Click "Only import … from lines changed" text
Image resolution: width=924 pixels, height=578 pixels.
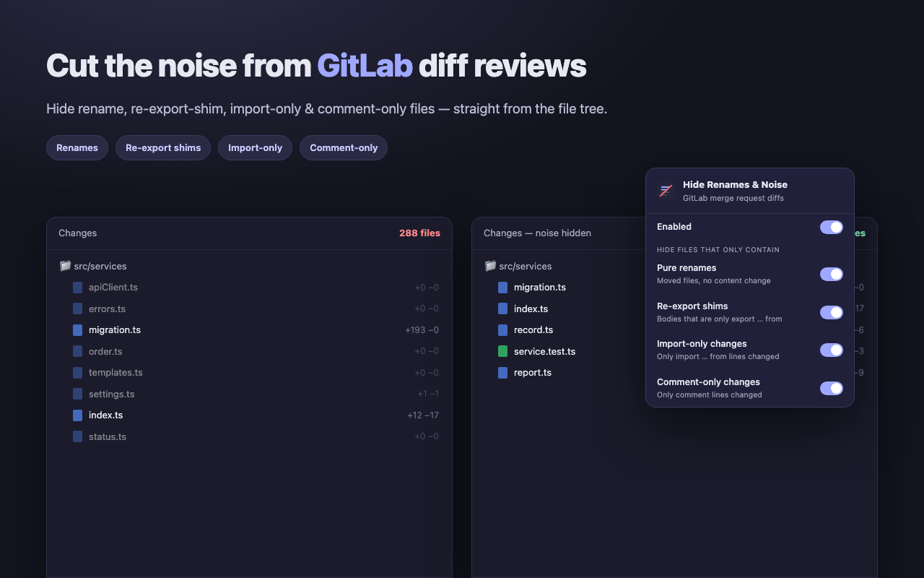718,356
